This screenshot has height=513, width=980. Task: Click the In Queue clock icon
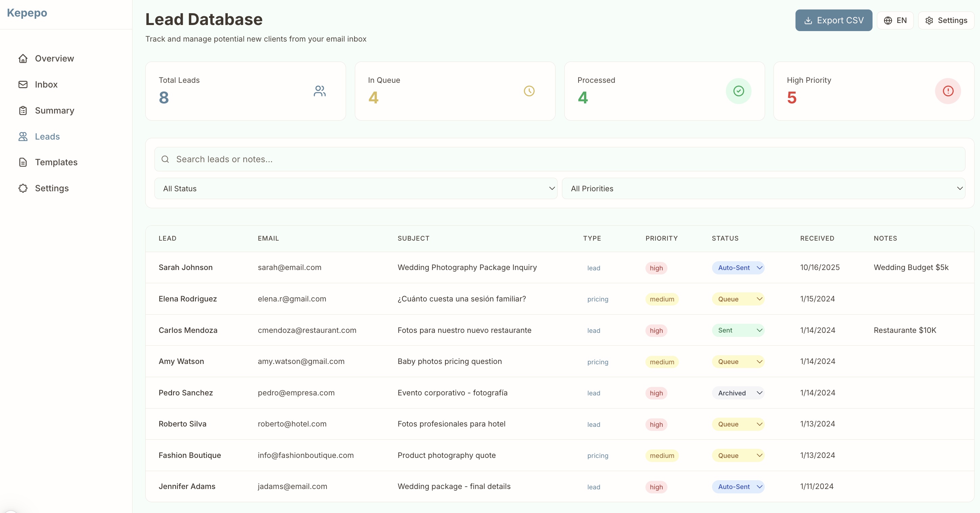[529, 91]
